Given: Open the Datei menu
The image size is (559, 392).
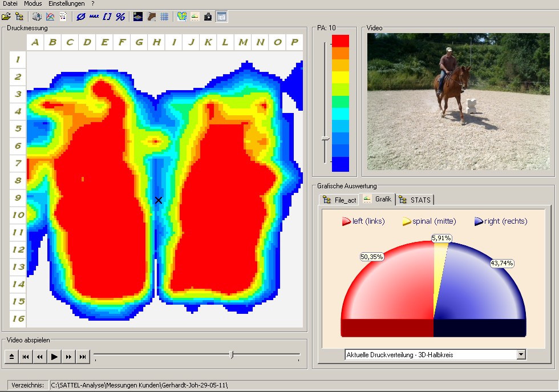Looking at the screenshot, I should pyautogui.click(x=10, y=3).
